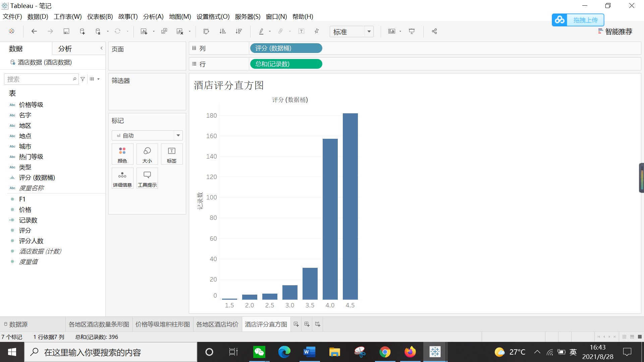This screenshot has height=362, width=644.
Task: Click the search filter icon in data pane
Action: [83, 79]
